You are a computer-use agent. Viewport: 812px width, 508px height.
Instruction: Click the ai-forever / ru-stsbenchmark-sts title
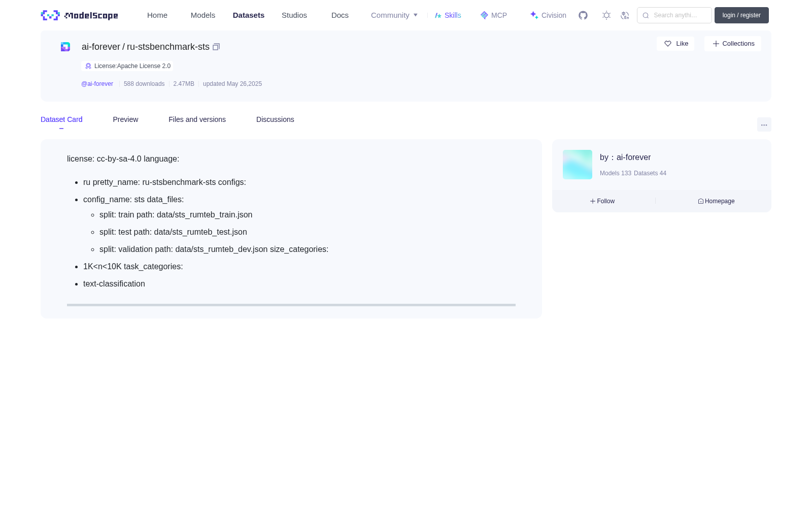tap(146, 47)
